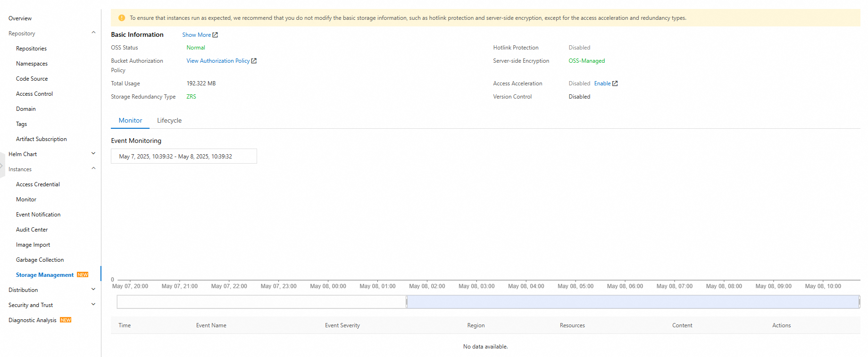Click external link icon beside View Authorization Policy
This screenshot has height=357, width=868.
pyautogui.click(x=254, y=61)
